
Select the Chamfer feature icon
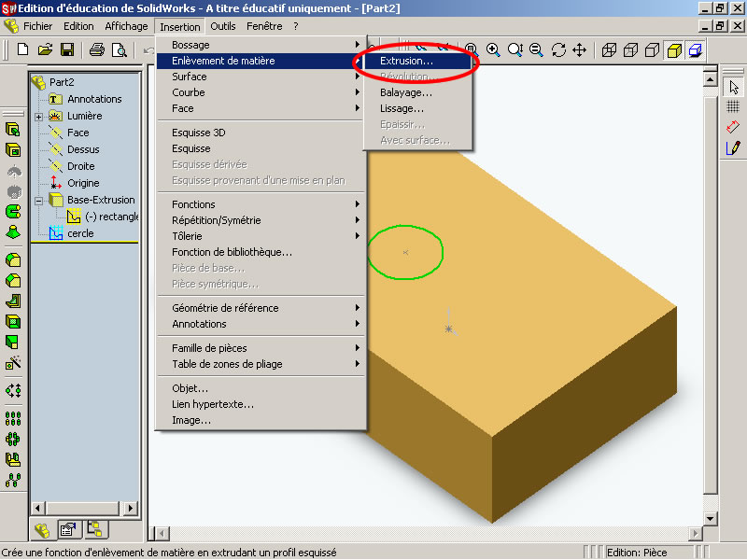coord(13,281)
